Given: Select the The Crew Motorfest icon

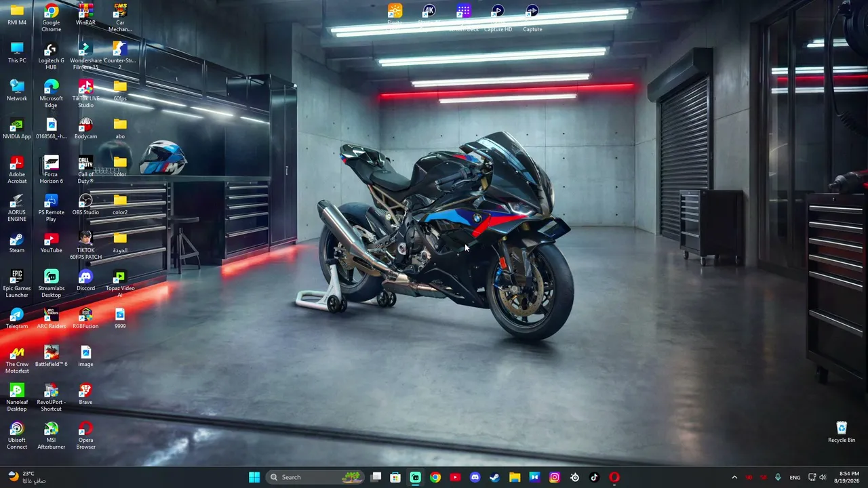Looking at the screenshot, I should [x=17, y=359].
